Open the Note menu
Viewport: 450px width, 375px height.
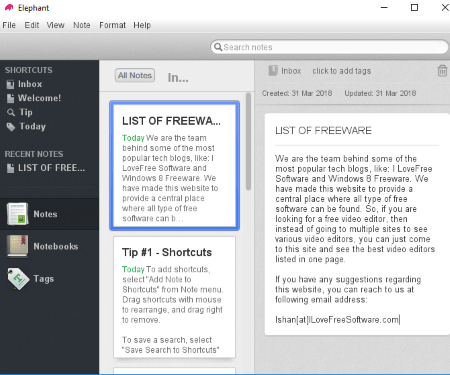click(82, 25)
